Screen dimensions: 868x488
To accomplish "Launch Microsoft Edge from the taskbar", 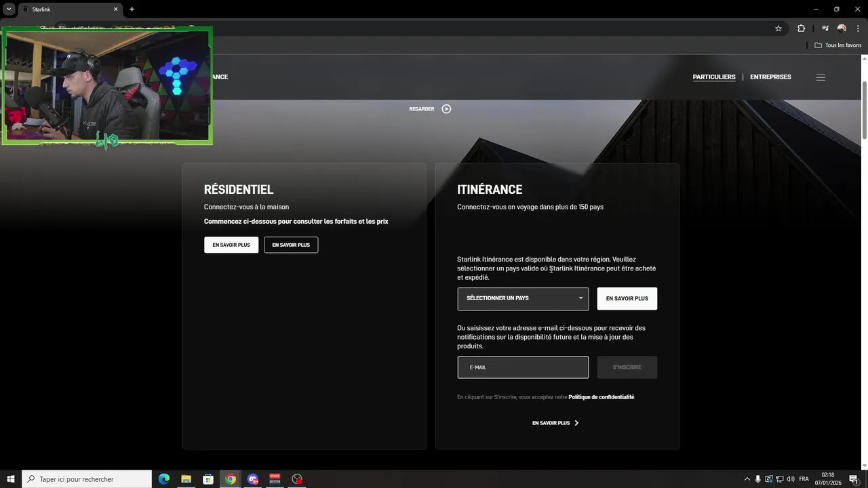I will coord(164,479).
